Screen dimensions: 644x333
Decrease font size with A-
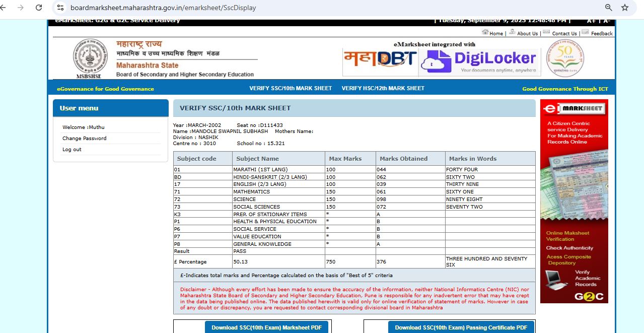(x=606, y=21)
